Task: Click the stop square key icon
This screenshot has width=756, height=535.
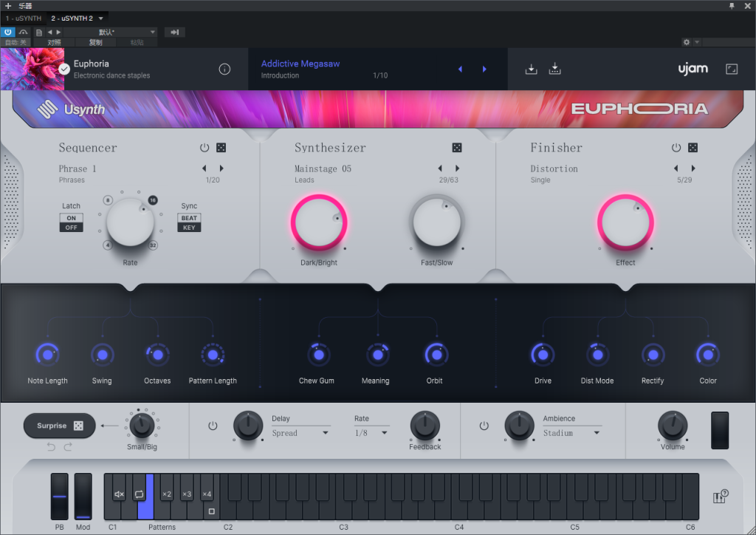Action: [211, 511]
